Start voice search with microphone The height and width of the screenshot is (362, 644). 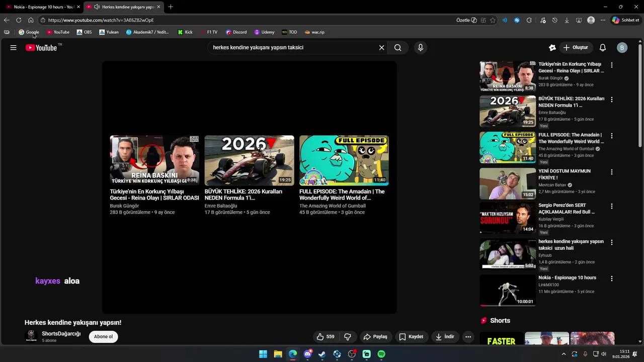pyautogui.click(x=421, y=48)
